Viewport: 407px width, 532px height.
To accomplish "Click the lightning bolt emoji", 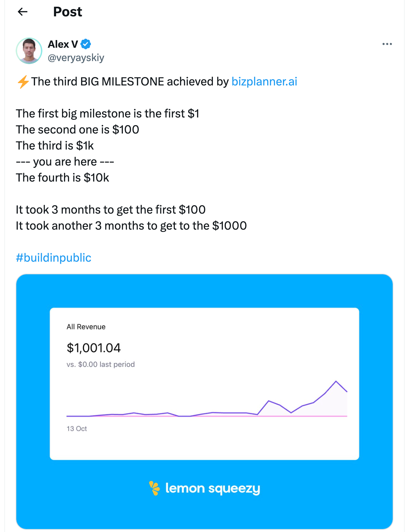I will 23,82.
